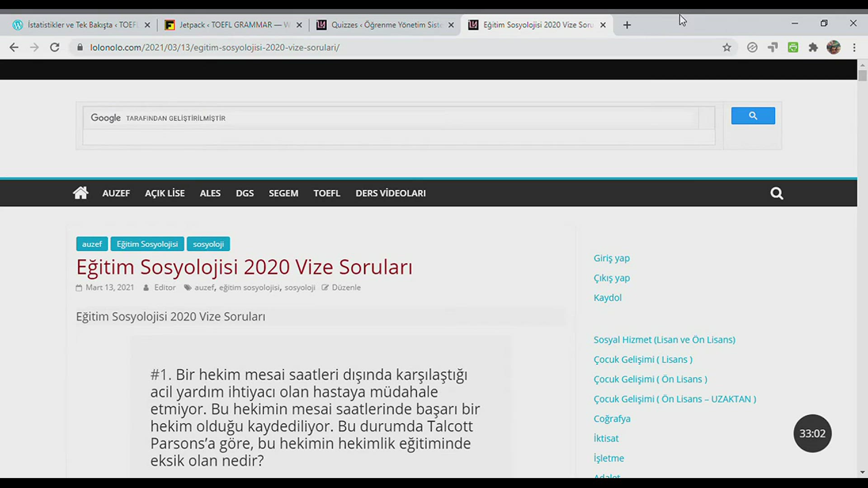Bookmark this page with star icon

click(726, 47)
